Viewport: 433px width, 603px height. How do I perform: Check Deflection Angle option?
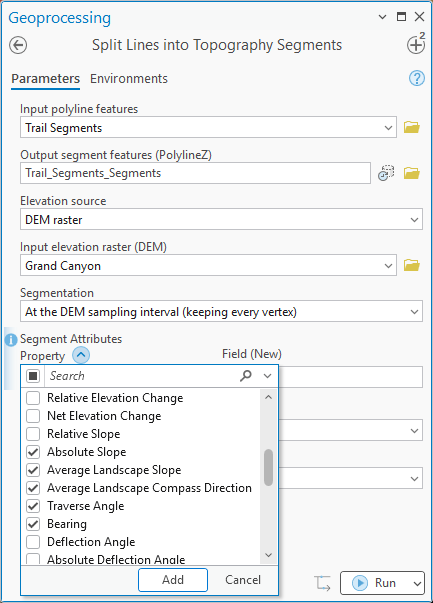coord(33,542)
